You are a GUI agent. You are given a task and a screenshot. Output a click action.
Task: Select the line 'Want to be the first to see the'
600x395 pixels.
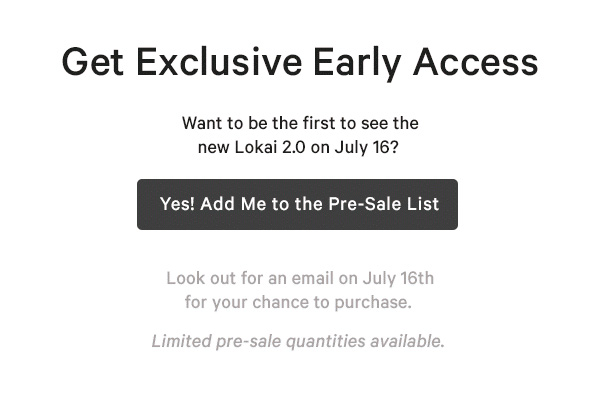click(x=300, y=123)
